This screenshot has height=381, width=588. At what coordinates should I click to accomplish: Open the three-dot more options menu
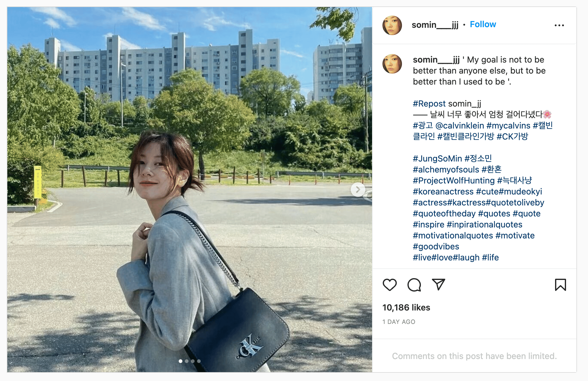tap(559, 25)
